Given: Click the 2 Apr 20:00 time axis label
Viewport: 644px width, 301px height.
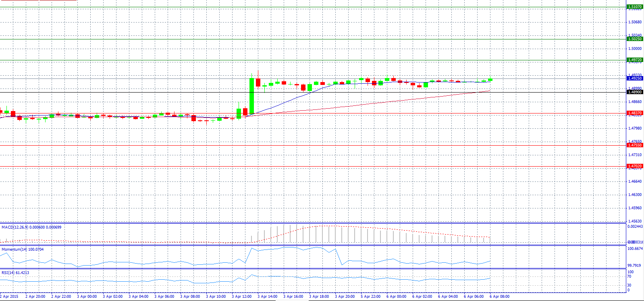Looking at the screenshot, I should click(x=35, y=297).
